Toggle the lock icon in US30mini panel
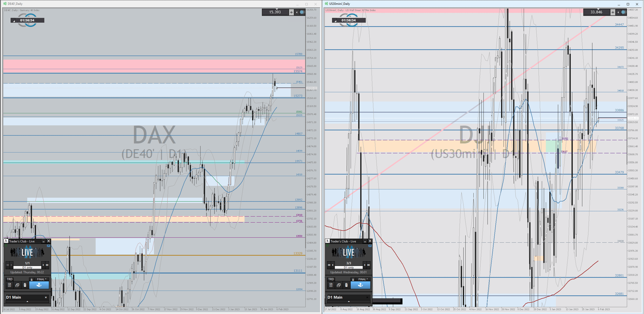Image resolution: width=644 pixels, height=314 pixels. [x=353, y=279]
